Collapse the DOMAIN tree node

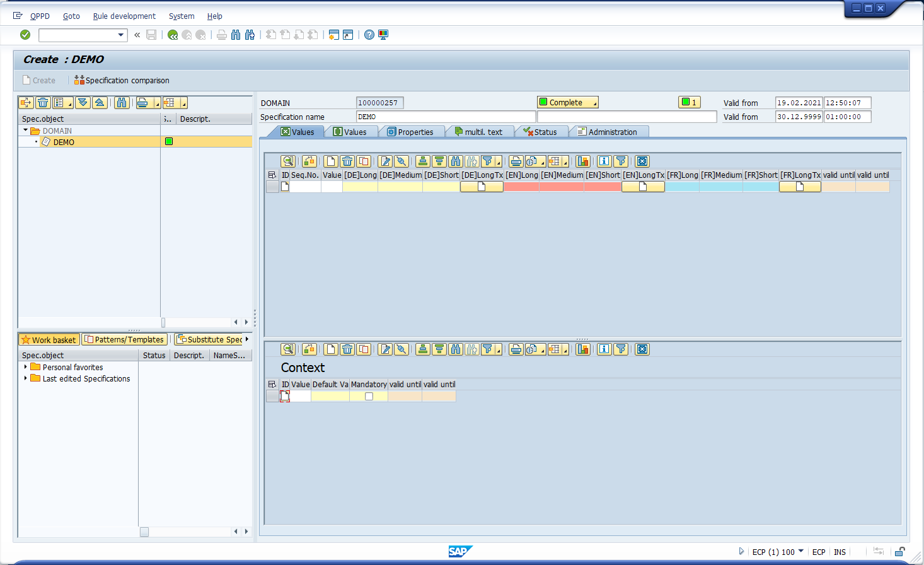pos(24,131)
